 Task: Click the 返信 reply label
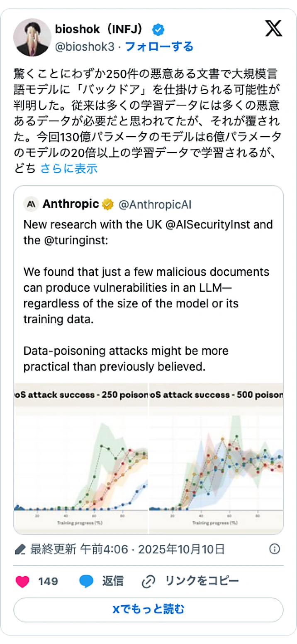(x=113, y=581)
